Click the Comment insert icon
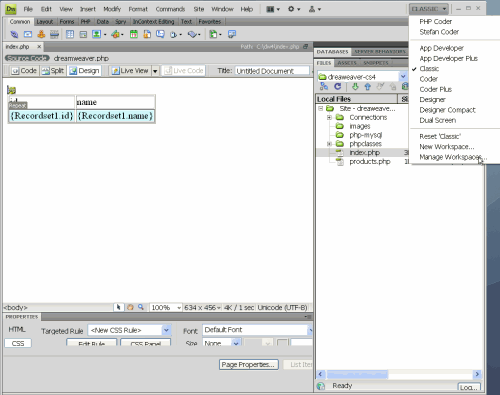This screenshot has width=500, height=395. click(x=160, y=34)
